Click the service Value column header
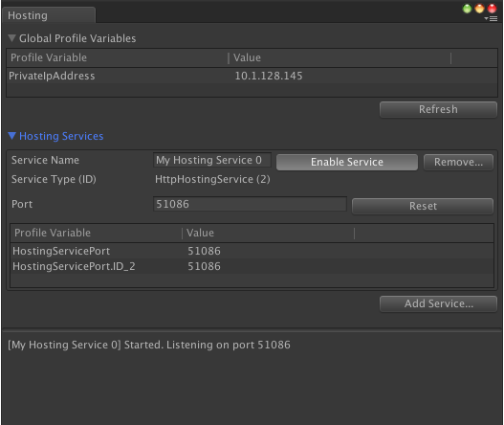Viewport: 504px width, 425px height. coord(269,233)
